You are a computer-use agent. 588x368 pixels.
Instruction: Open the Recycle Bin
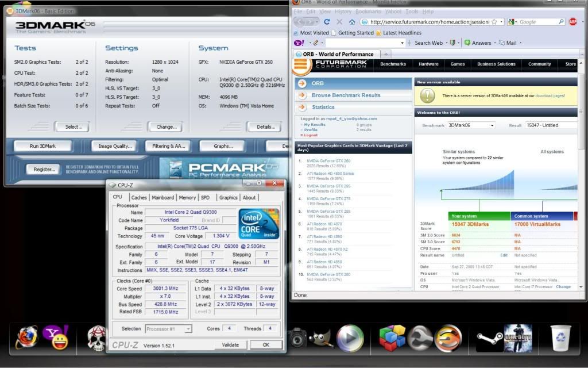click(560, 338)
